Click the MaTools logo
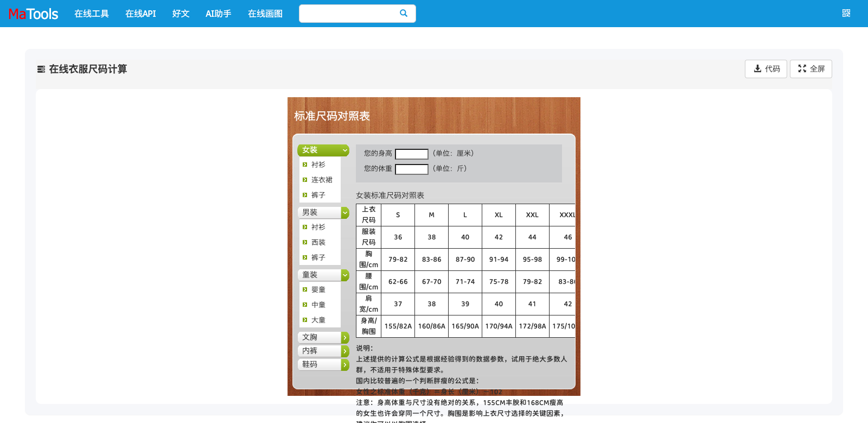The width and height of the screenshot is (868, 423). [33, 14]
